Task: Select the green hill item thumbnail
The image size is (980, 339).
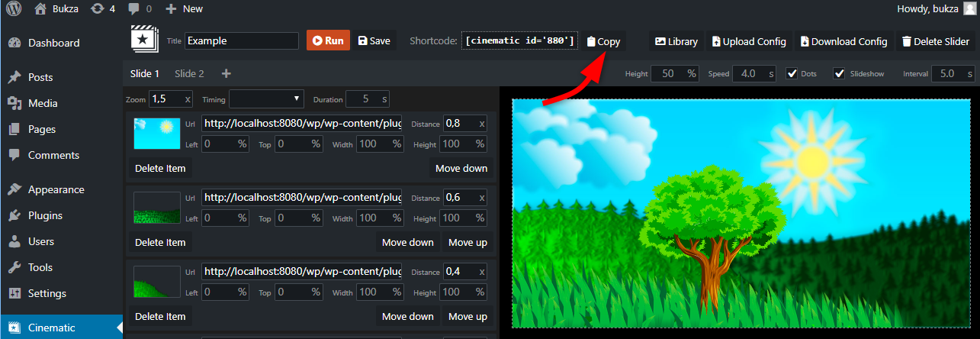Action: point(157,281)
